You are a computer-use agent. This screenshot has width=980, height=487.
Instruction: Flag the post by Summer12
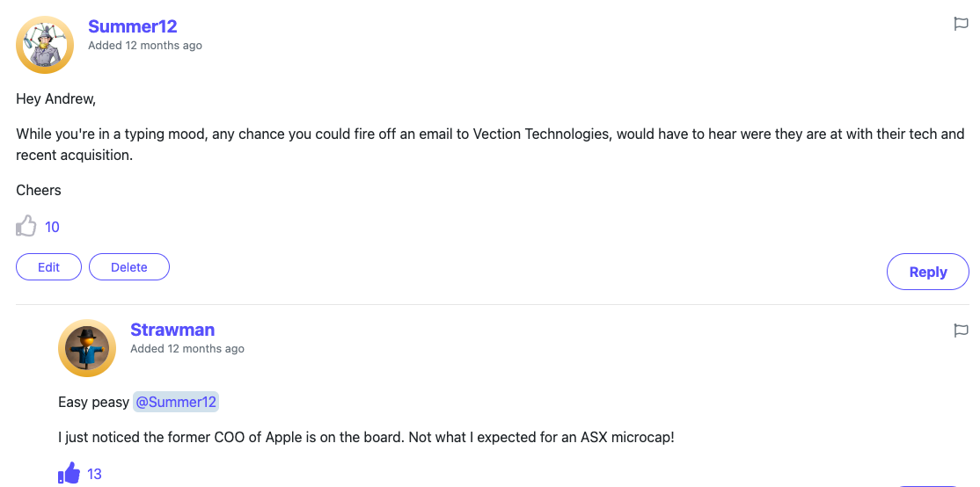tap(962, 25)
